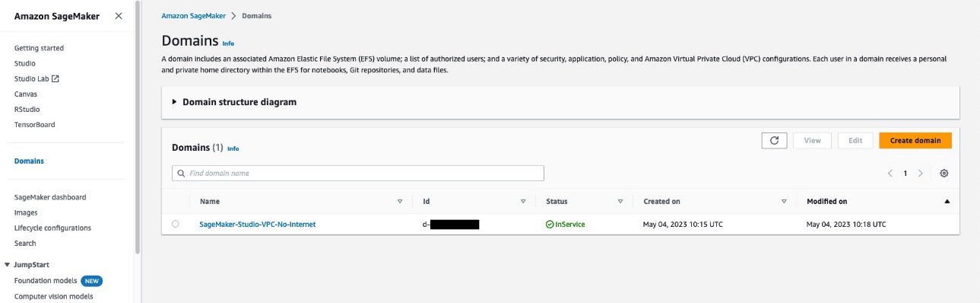Expand the Domain structure diagram section
Screen dimensions: 980x303
tap(174, 102)
